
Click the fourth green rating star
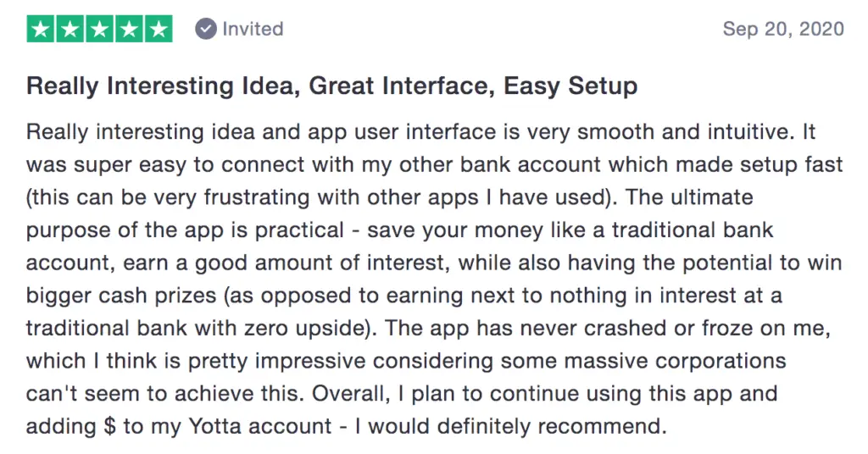129,29
